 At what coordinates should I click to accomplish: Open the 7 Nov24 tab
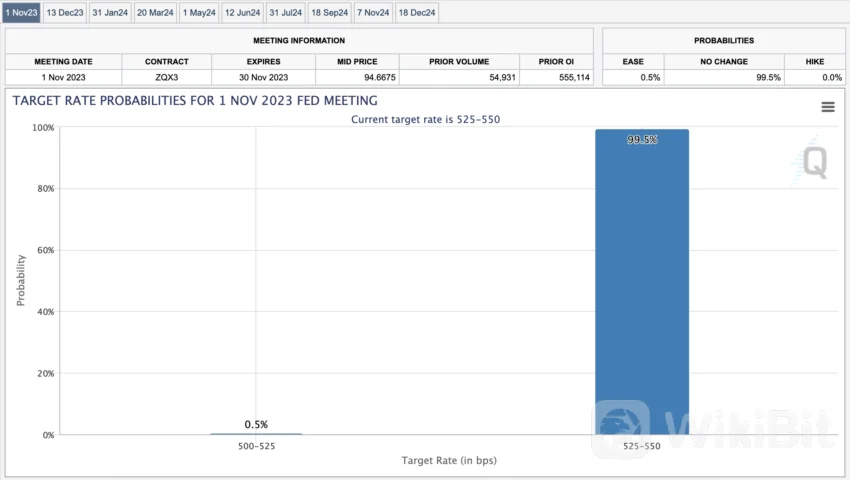point(373,12)
